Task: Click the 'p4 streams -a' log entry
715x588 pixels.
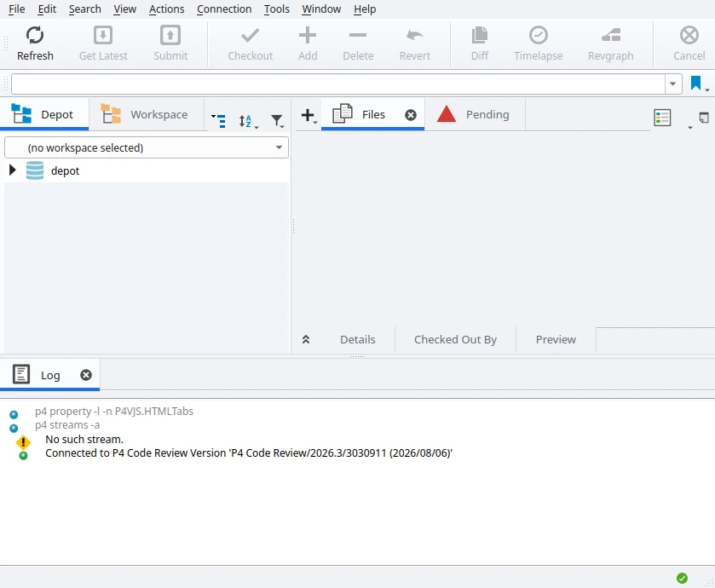Action: 67,425
